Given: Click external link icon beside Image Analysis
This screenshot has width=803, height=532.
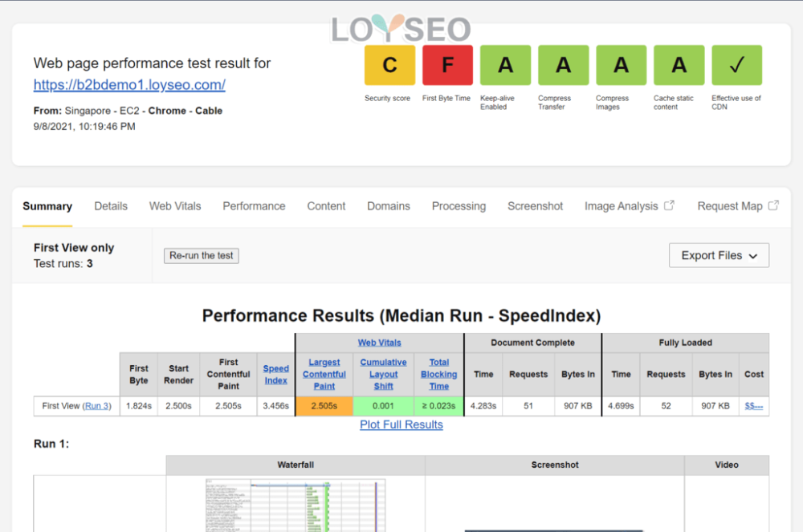Looking at the screenshot, I should (670, 205).
